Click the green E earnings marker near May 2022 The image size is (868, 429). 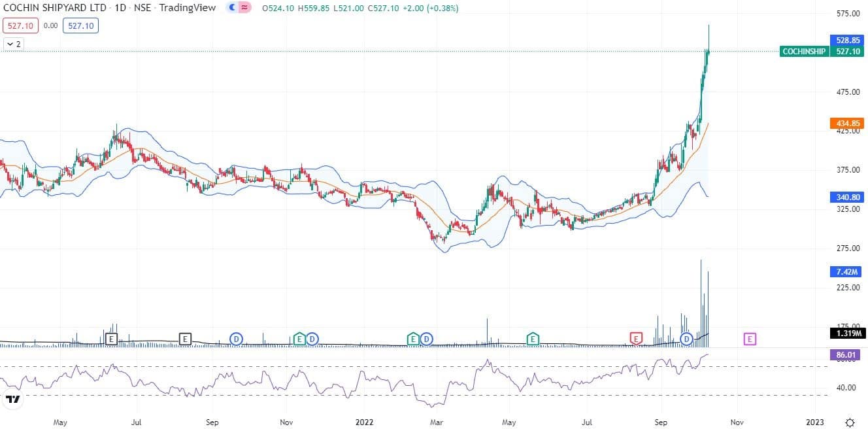tap(533, 338)
